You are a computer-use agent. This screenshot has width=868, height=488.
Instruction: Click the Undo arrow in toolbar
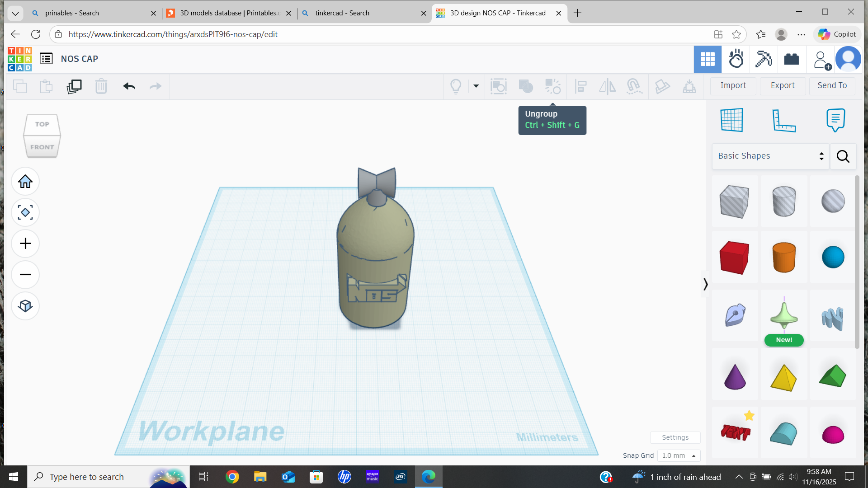[129, 86]
